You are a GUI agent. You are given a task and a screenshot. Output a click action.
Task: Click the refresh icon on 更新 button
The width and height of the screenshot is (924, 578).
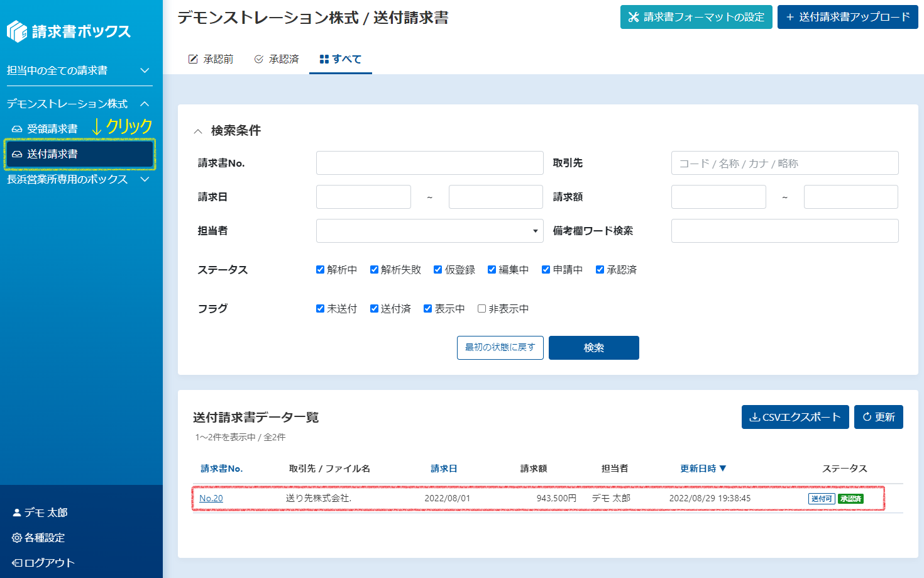pyautogui.click(x=867, y=417)
